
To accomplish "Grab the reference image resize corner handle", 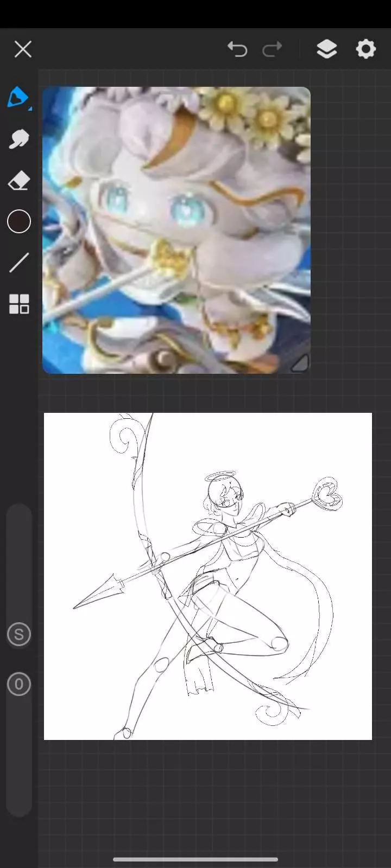I will 300,363.
